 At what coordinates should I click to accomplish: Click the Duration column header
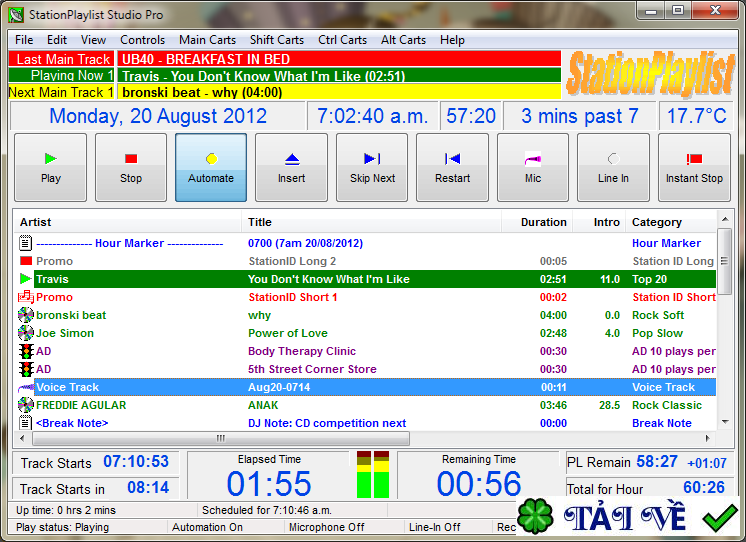[544, 222]
